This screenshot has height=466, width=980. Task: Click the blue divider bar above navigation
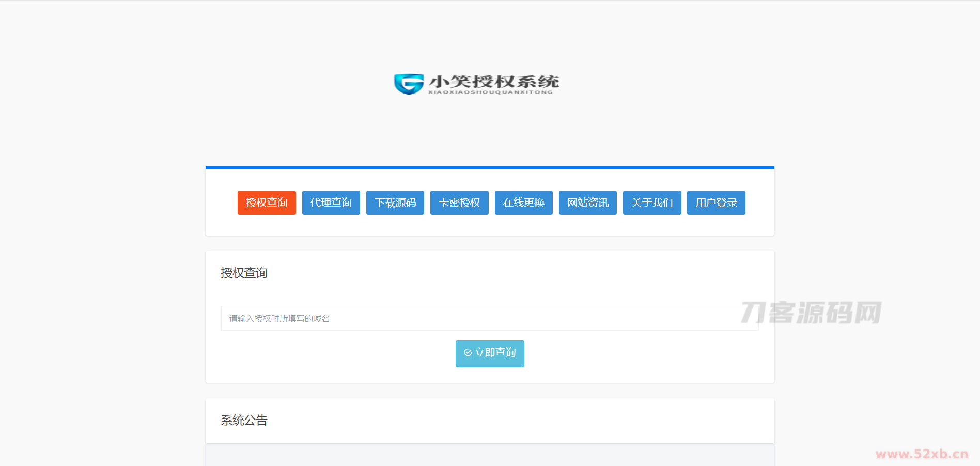click(489, 167)
